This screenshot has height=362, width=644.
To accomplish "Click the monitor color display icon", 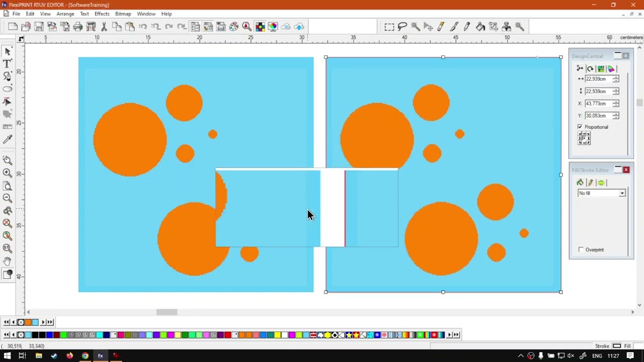I will 273,27.
